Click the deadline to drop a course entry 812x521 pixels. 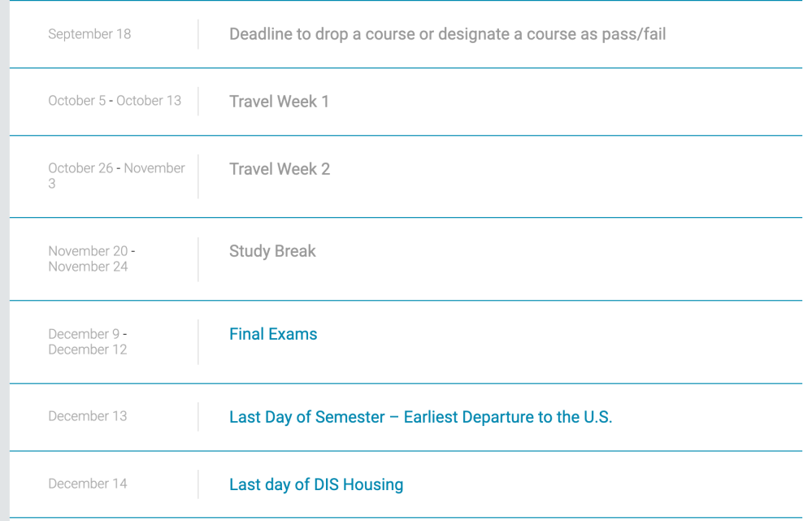[447, 35]
